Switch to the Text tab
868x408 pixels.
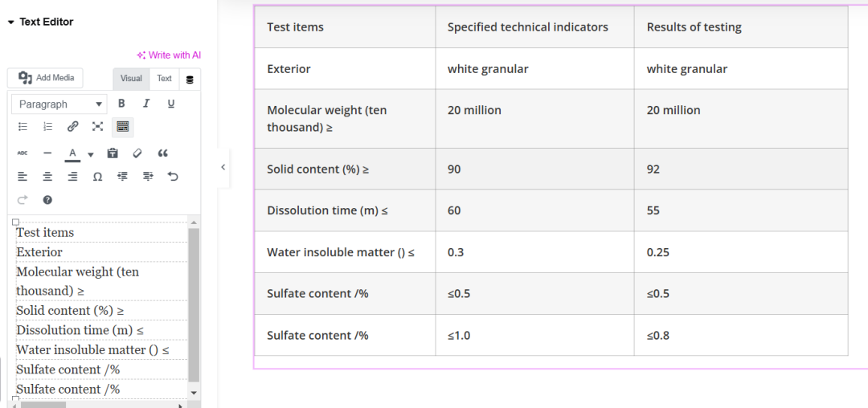165,79
